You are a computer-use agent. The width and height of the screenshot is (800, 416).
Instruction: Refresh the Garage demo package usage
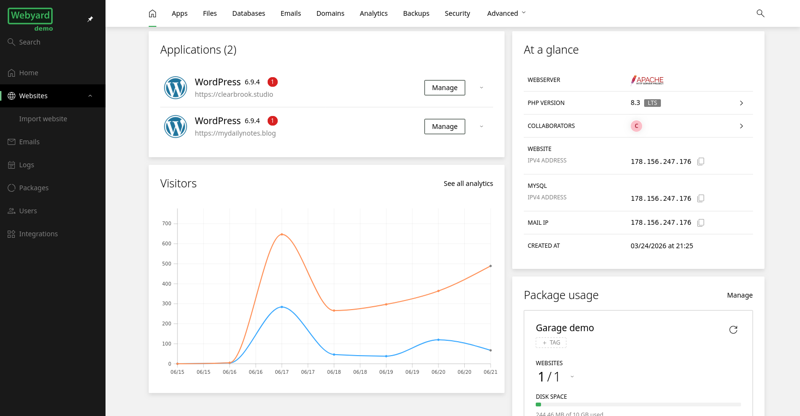pos(733,330)
